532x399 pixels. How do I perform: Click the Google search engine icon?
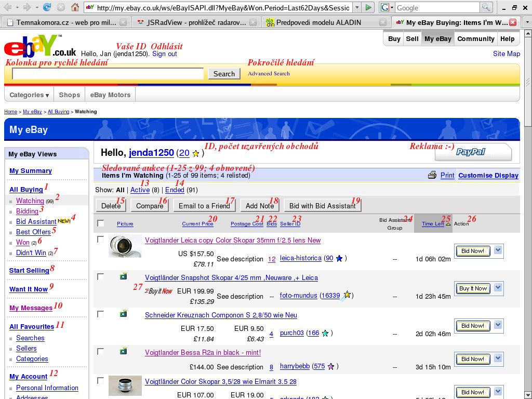click(384, 7)
